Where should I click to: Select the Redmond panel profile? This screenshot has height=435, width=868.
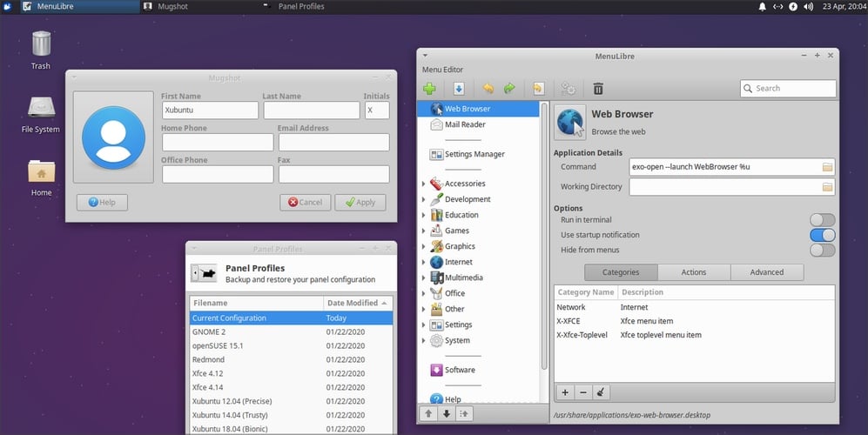click(291, 359)
